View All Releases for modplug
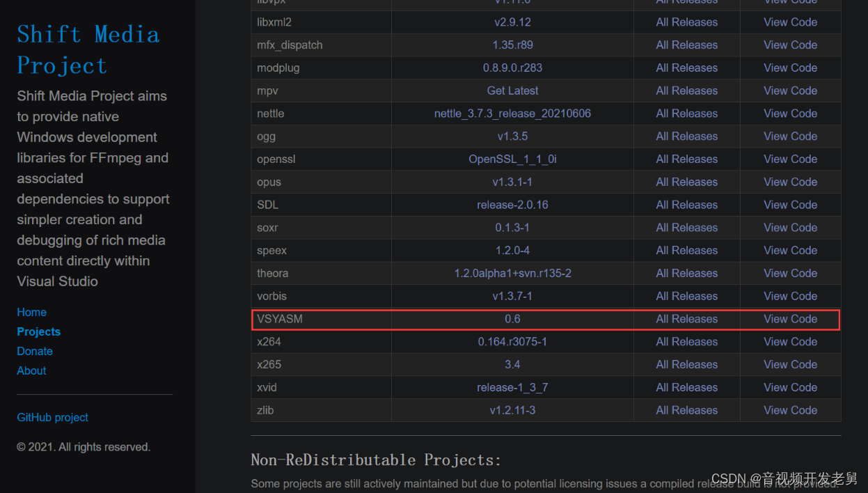This screenshot has width=868, height=493. (x=687, y=68)
